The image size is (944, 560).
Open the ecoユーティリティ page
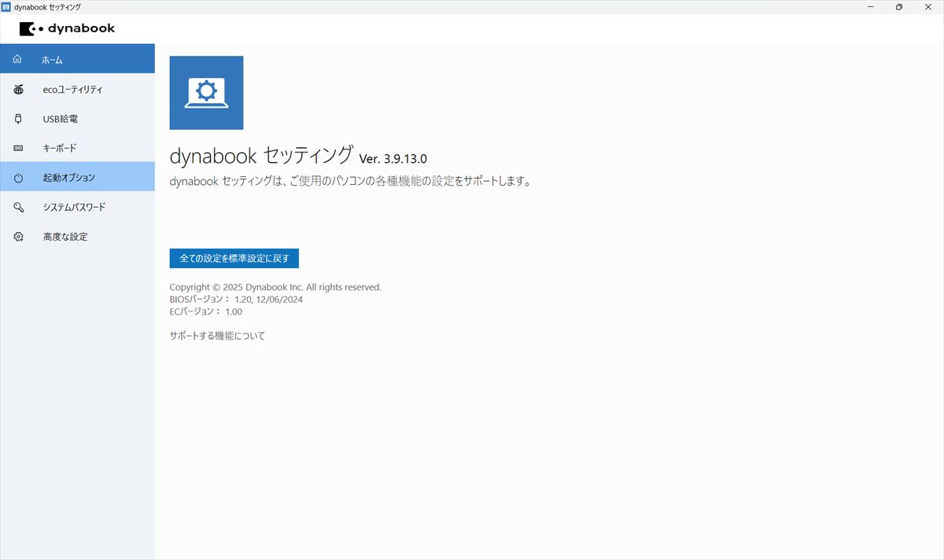click(77, 89)
